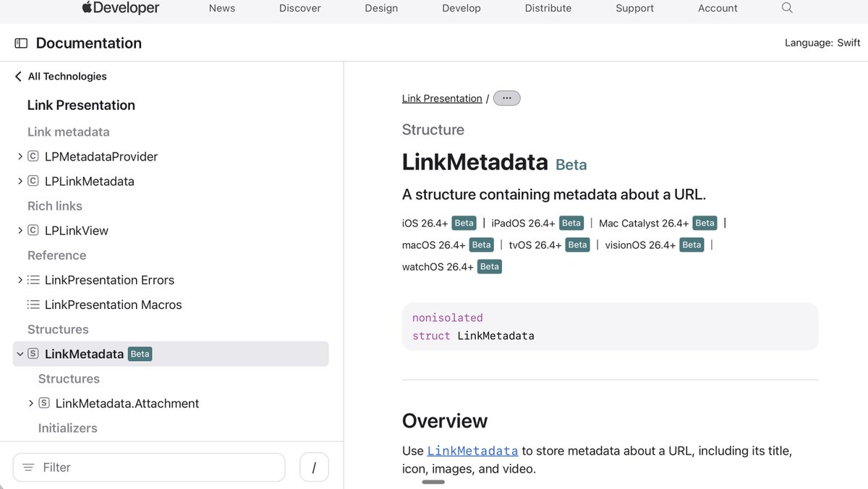
Task: Select LPLinkMetadata in the sidebar
Action: pos(90,181)
